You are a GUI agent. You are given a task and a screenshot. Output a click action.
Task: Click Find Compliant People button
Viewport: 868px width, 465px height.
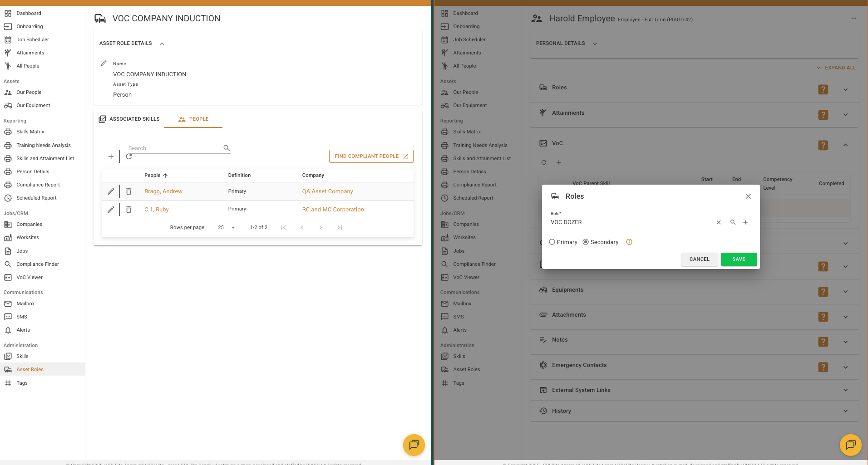tap(371, 157)
